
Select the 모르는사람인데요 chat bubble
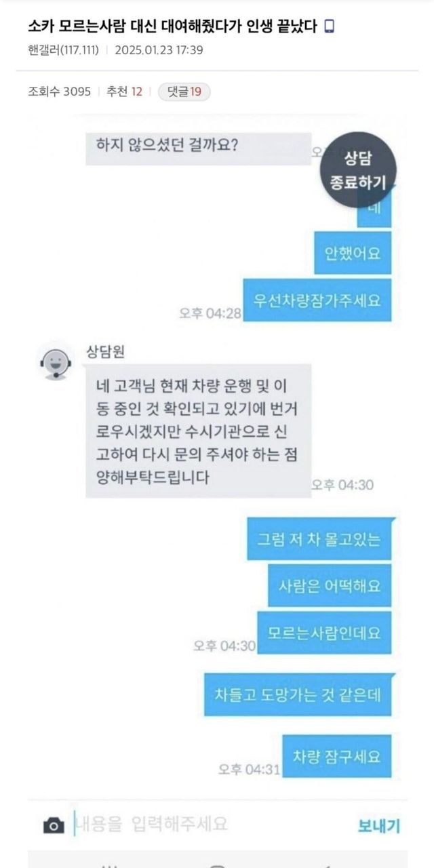point(325,633)
